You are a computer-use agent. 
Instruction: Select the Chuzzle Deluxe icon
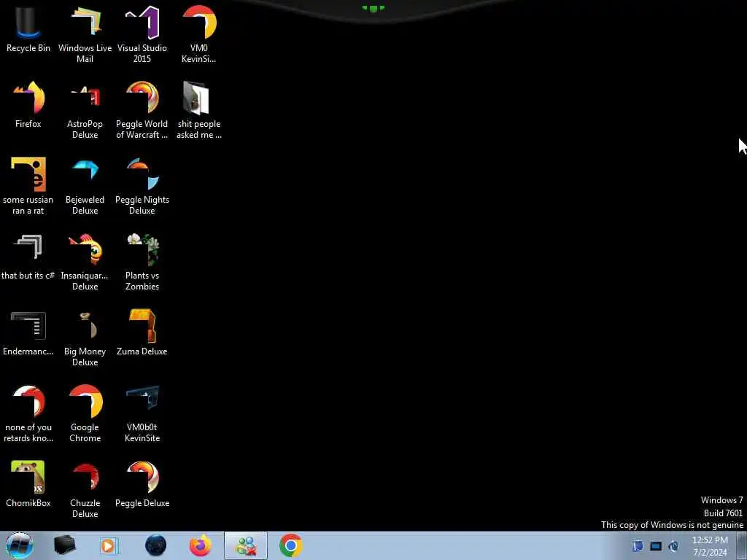85,489
